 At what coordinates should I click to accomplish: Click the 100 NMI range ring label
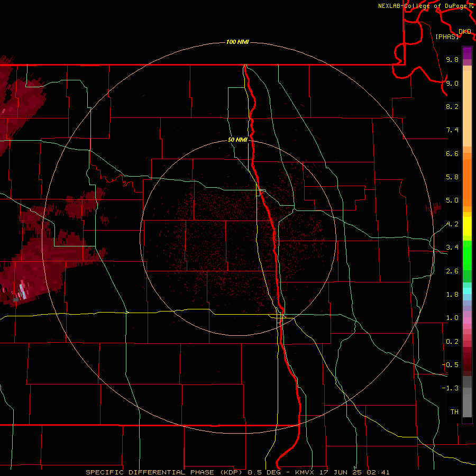237,42
